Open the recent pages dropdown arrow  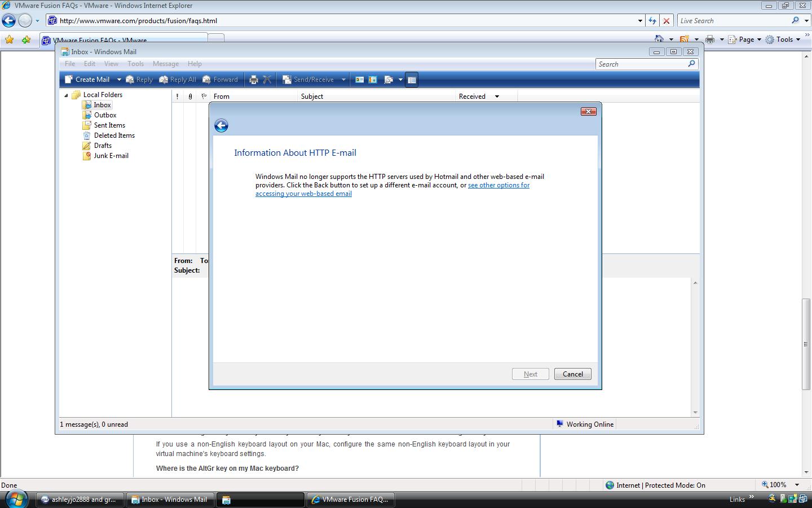coord(37,21)
